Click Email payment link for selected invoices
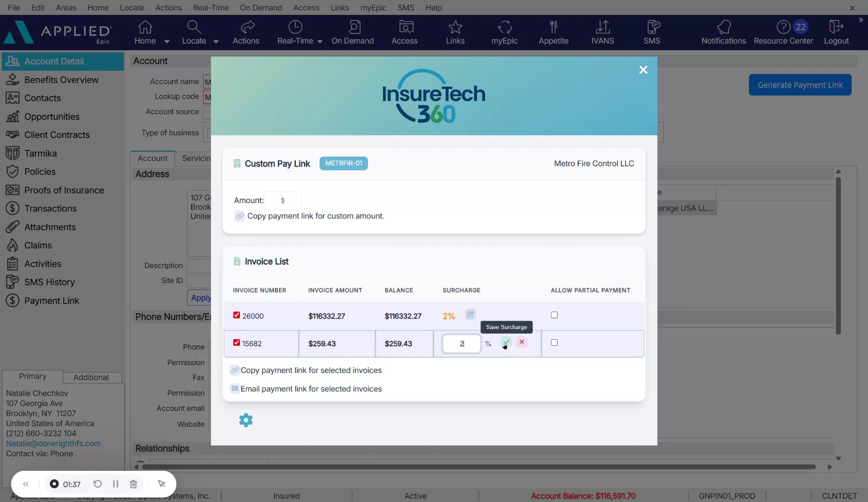Viewport: 868px width, 502px height. pos(311,389)
